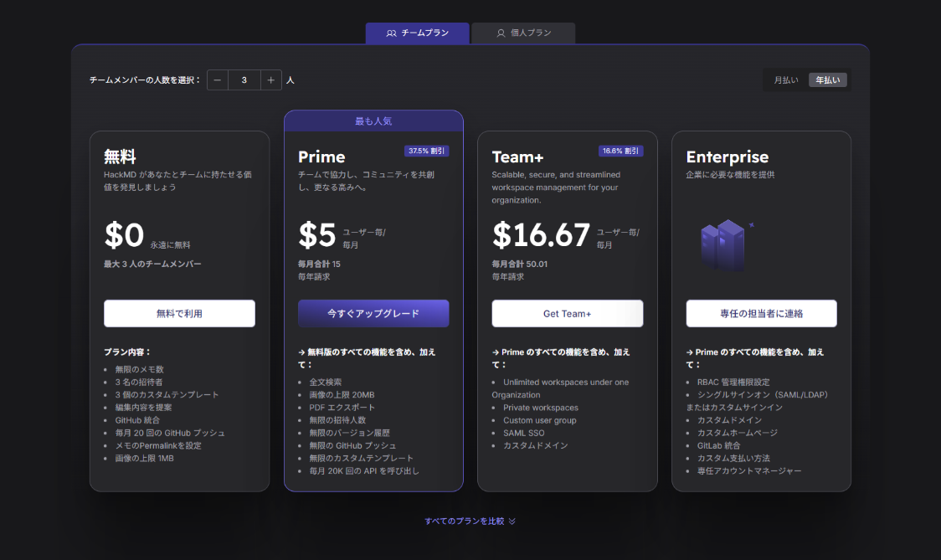The height and width of the screenshot is (560, 941).
Task: Click the Enterprise server illustration
Action: 722,244
